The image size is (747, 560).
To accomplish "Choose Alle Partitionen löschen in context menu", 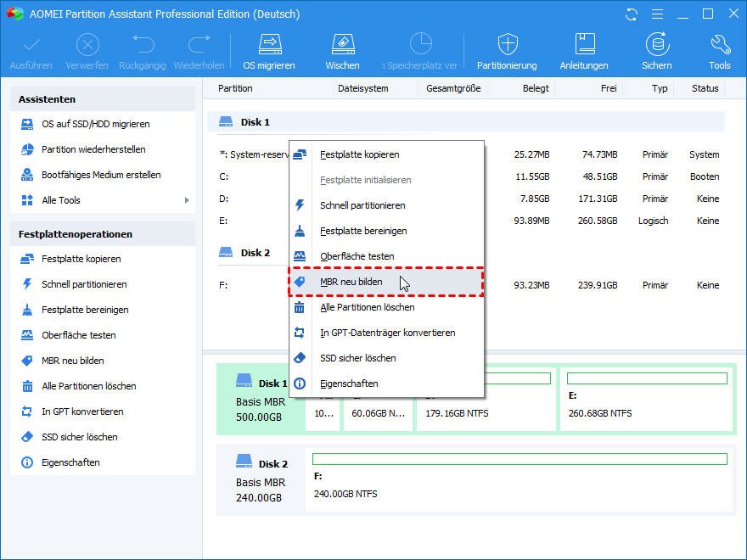I will [386, 308].
